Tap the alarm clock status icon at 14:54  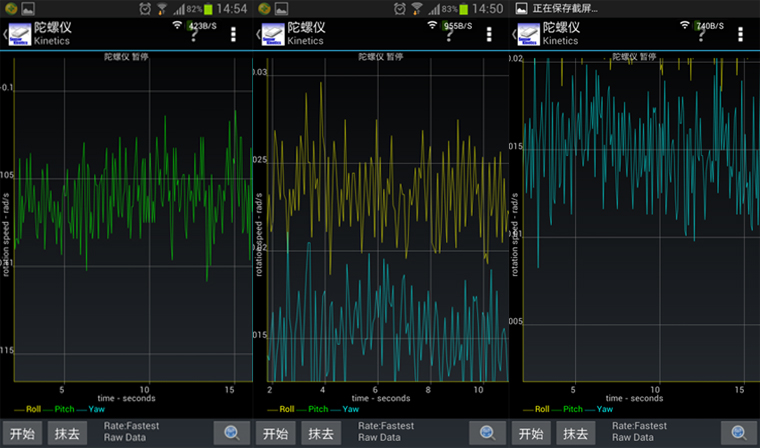pos(144,9)
